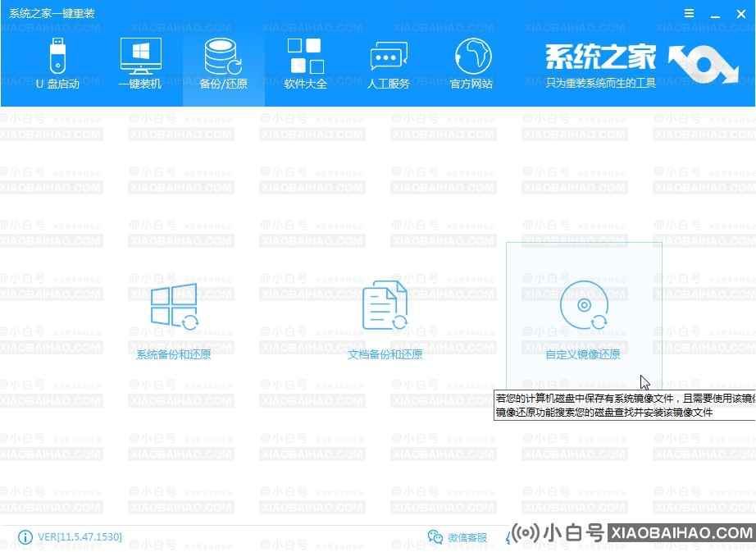Visit 官方网站 via the globe icon

(473, 56)
